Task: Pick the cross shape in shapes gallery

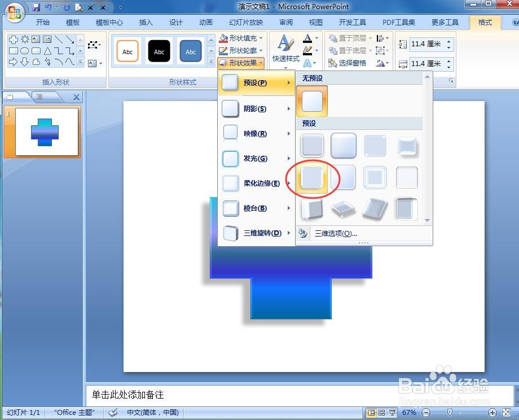Action: click(13, 40)
